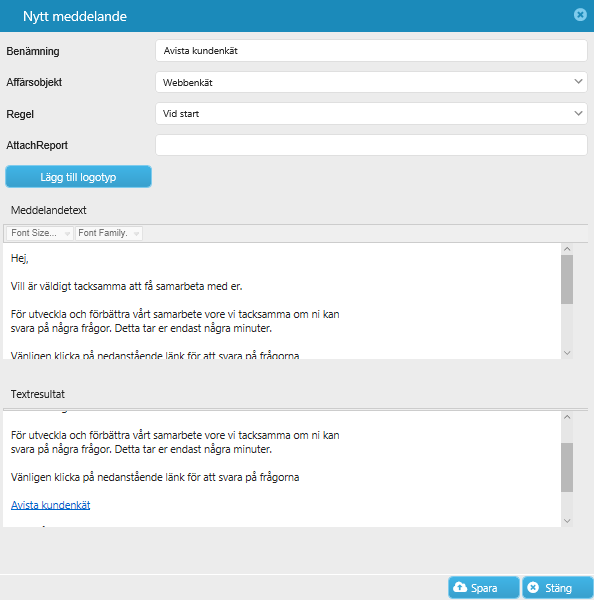
Task: Save the message with Spara
Action: point(484,588)
